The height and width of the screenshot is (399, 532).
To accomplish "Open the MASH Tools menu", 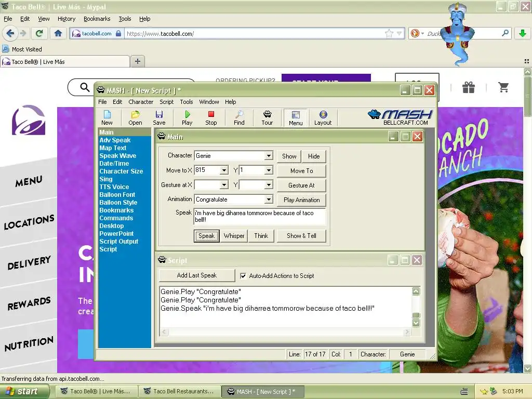I will tap(187, 102).
